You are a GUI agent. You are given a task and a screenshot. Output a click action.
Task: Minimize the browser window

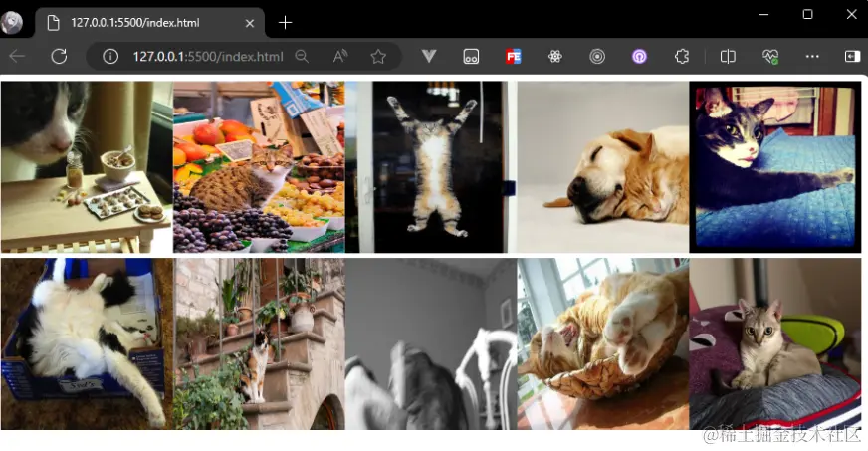pos(763,14)
